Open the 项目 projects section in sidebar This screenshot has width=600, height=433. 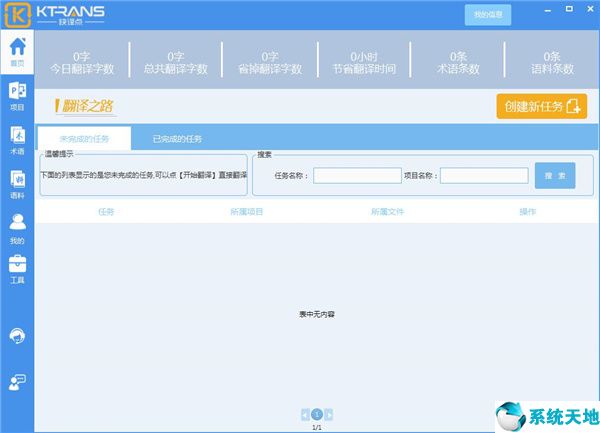coord(17,93)
